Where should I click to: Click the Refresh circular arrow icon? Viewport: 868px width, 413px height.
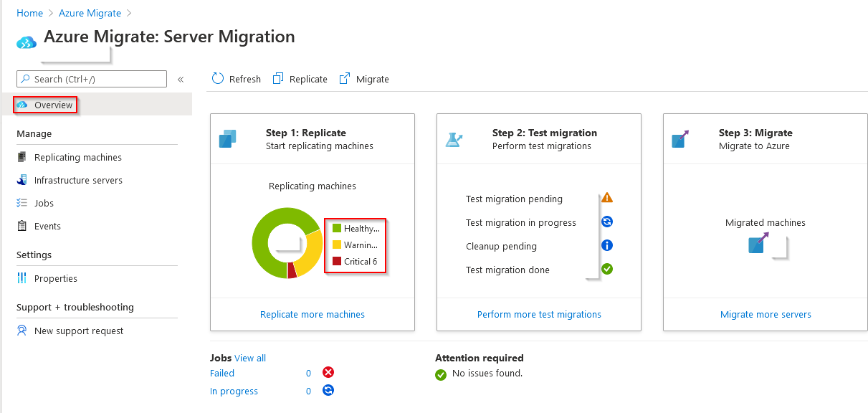click(218, 79)
